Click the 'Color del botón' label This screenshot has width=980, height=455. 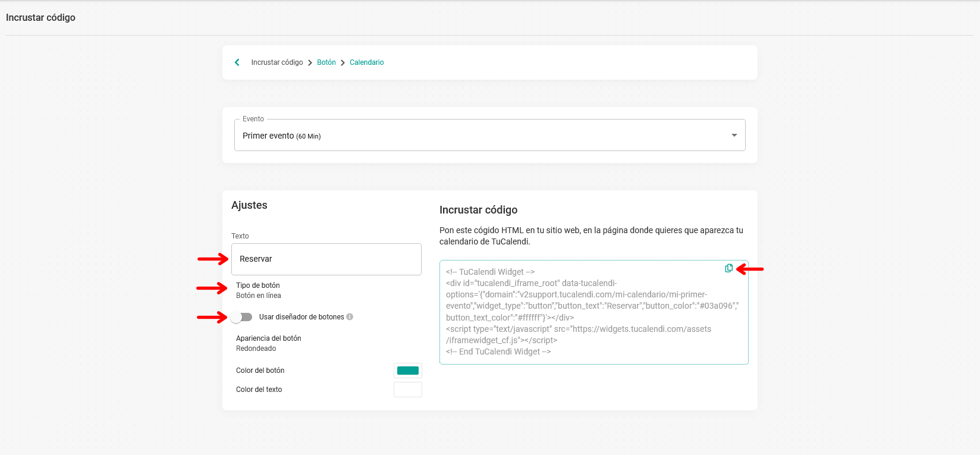[x=260, y=371]
